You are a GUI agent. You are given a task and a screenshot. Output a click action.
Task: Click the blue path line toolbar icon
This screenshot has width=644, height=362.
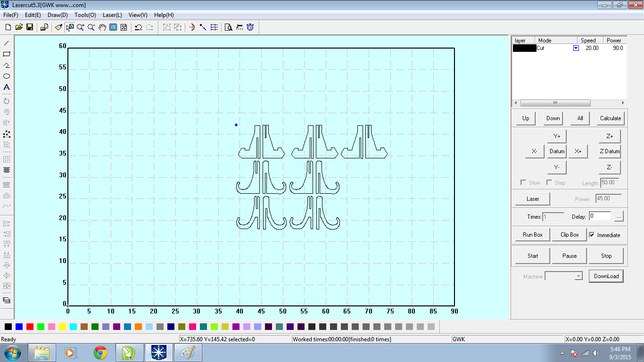[x=203, y=27]
